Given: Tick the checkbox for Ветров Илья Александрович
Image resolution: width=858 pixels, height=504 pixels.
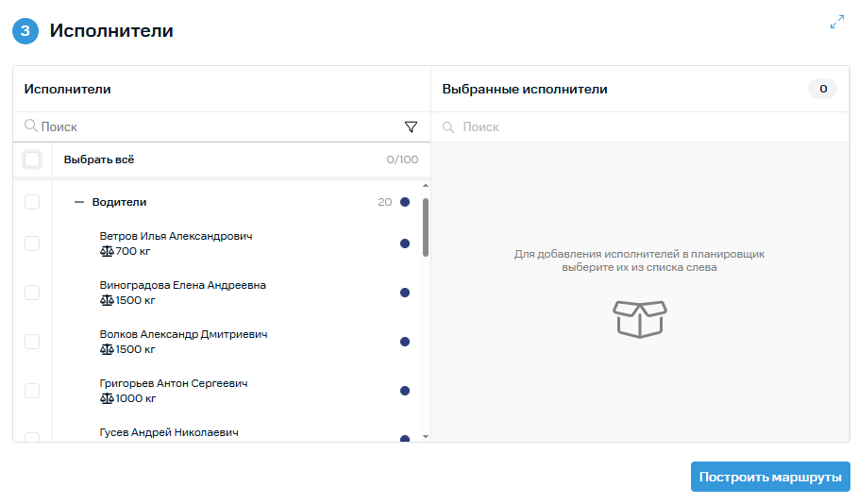Looking at the screenshot, I should (32, 244).
